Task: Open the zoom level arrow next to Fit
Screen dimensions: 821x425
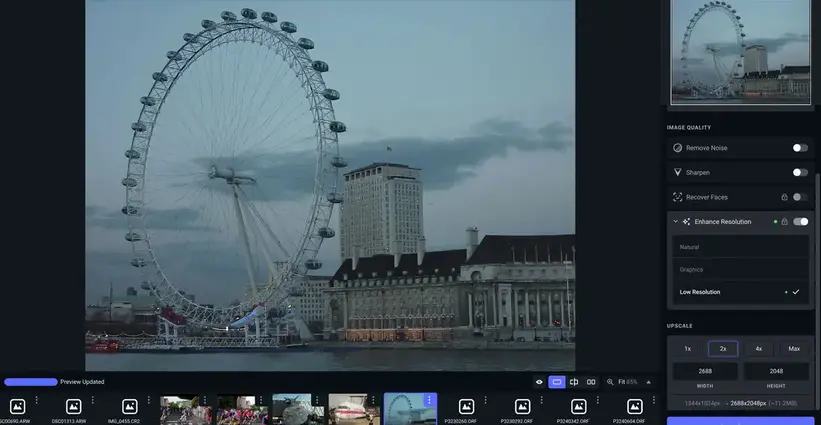Action: click(649, 382)
